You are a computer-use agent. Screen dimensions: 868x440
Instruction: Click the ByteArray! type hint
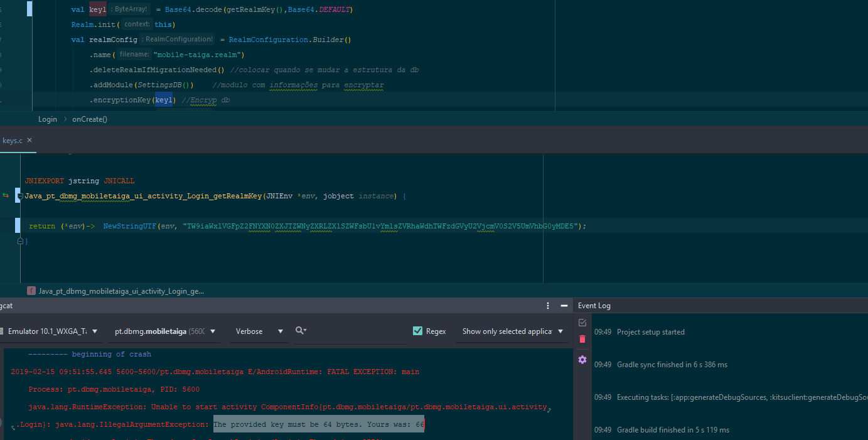[x=130, y=9]
